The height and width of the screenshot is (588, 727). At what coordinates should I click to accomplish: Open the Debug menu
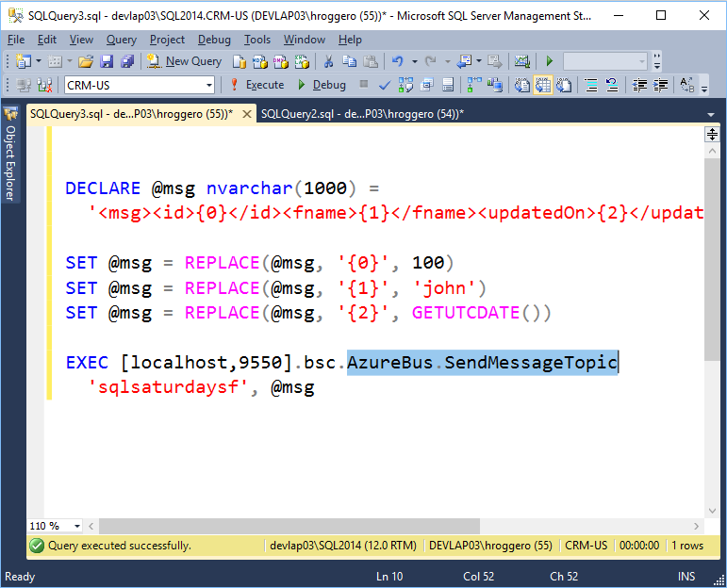click(214, 40)
